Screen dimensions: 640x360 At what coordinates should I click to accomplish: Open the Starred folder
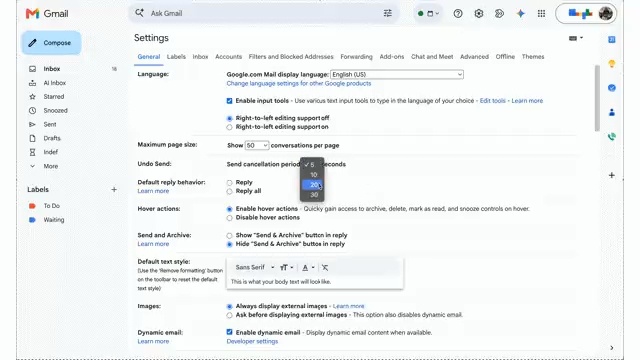(x=53, y=97)
